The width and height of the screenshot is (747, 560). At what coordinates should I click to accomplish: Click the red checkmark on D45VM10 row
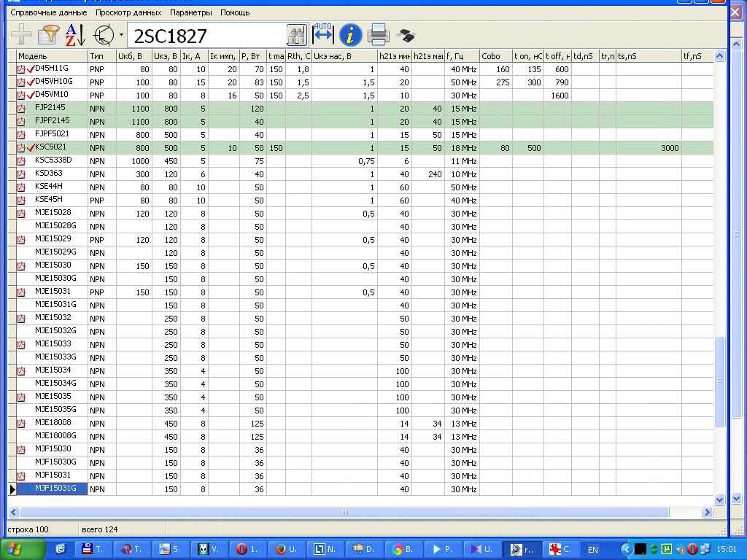pos(31,96)
